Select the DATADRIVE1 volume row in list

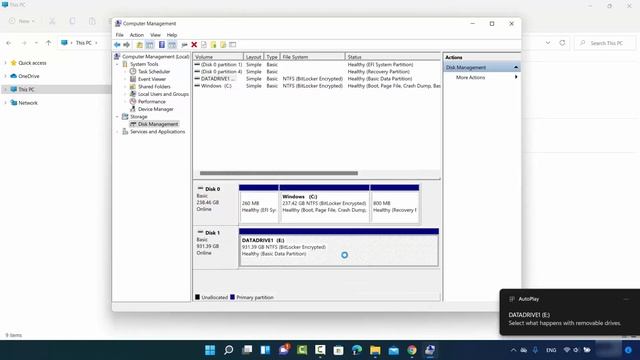pos(317,79)
